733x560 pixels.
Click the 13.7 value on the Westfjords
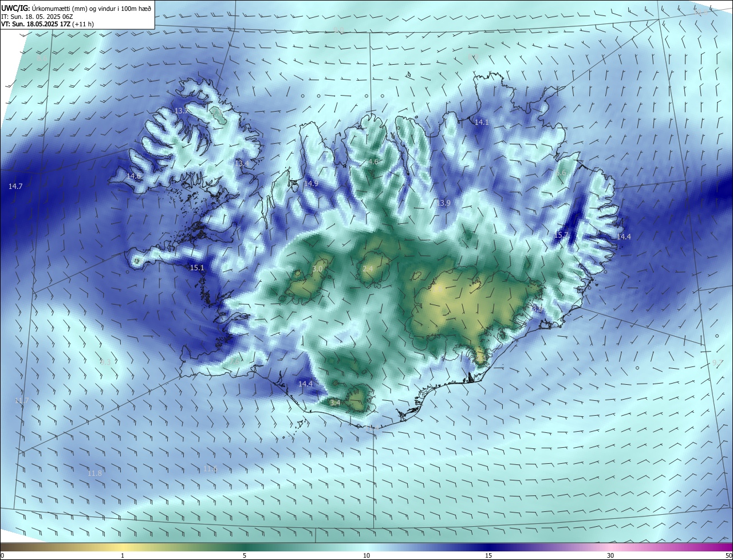(x=182, y=111)
